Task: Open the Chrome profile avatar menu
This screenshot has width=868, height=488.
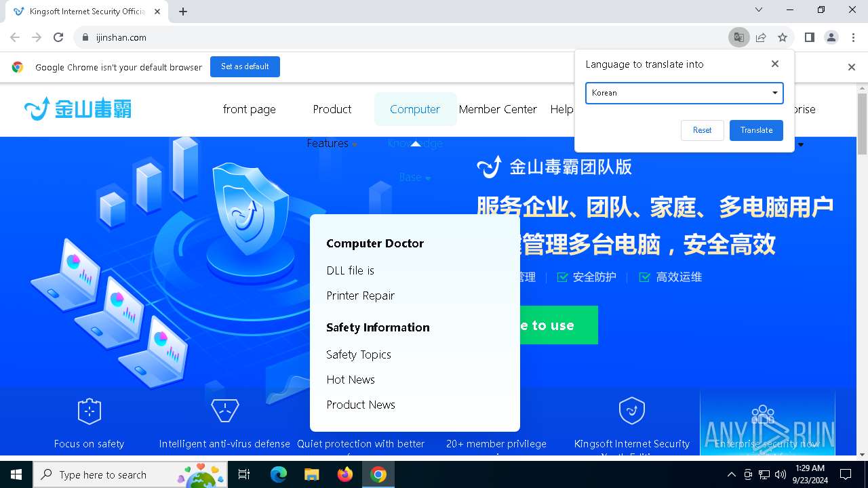Action: pyautogui.click(x=831, y=37)
